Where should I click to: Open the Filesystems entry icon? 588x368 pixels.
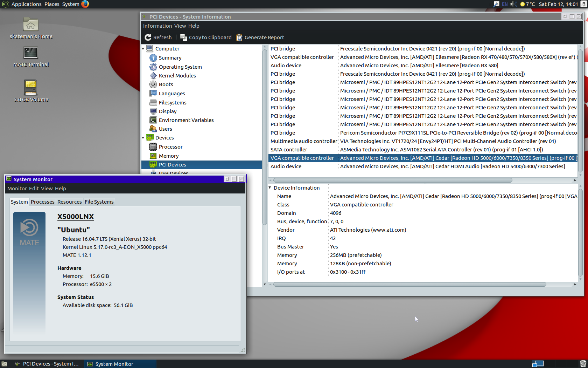[x=153, y=102]
